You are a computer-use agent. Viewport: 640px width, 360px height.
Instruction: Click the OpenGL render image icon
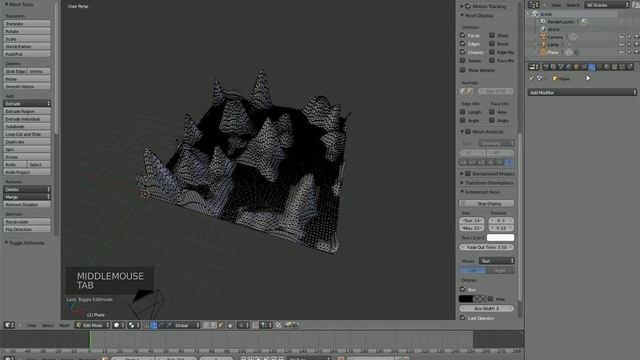(288, 325)
